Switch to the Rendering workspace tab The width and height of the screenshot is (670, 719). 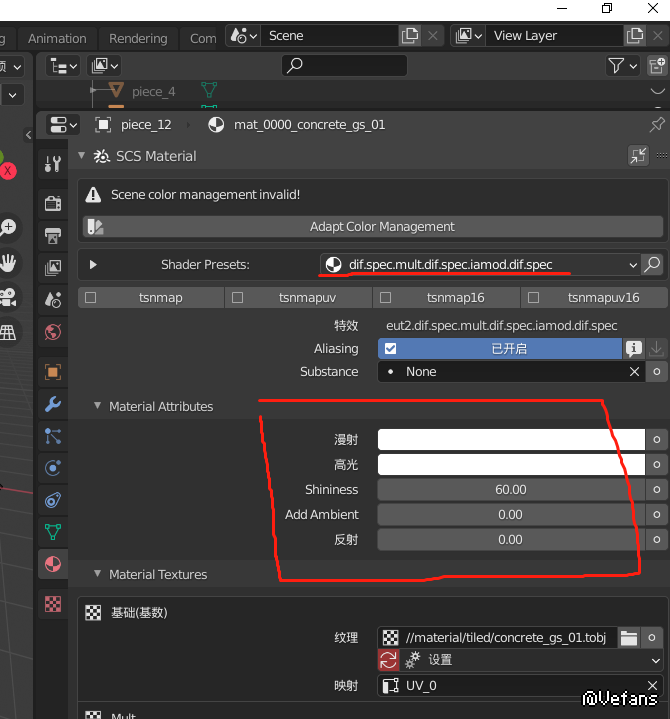coord(138,38)
